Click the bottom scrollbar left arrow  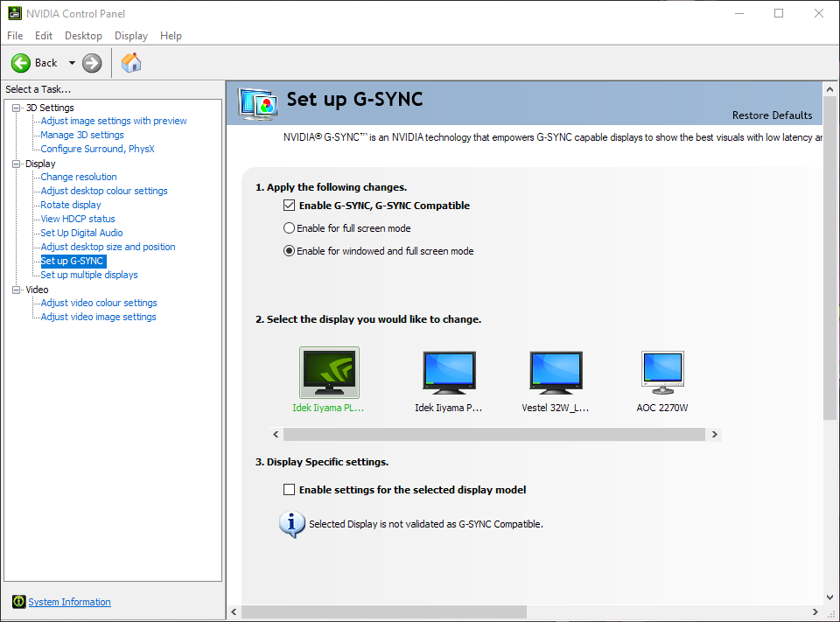coord(234,612)
